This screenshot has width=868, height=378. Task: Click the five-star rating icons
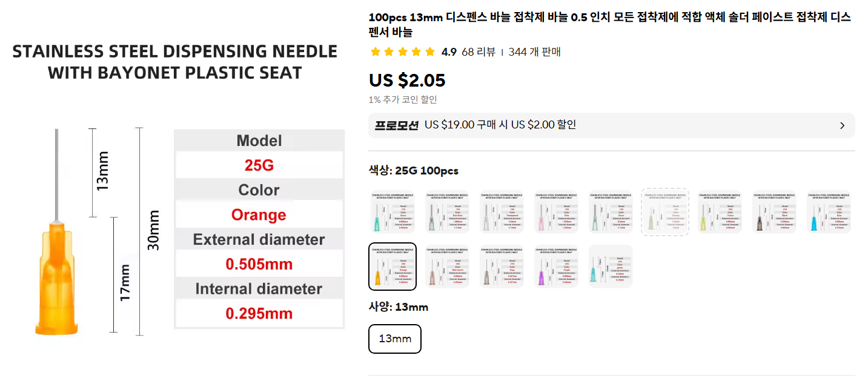402,52
